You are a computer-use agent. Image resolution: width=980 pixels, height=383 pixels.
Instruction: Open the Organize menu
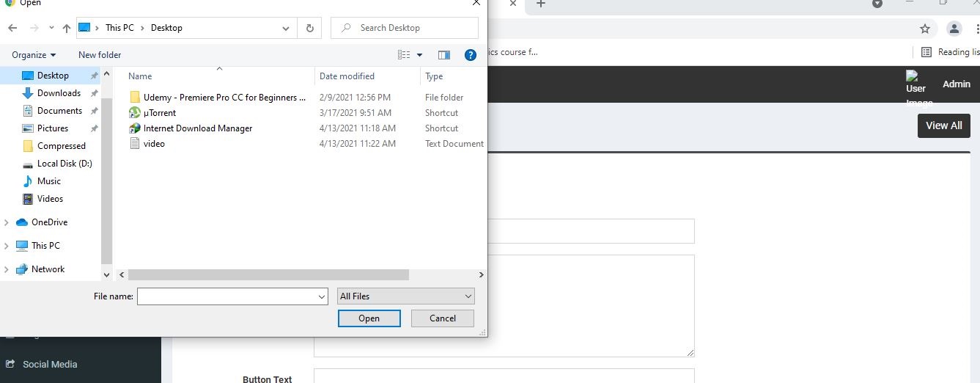pos(34,55)
